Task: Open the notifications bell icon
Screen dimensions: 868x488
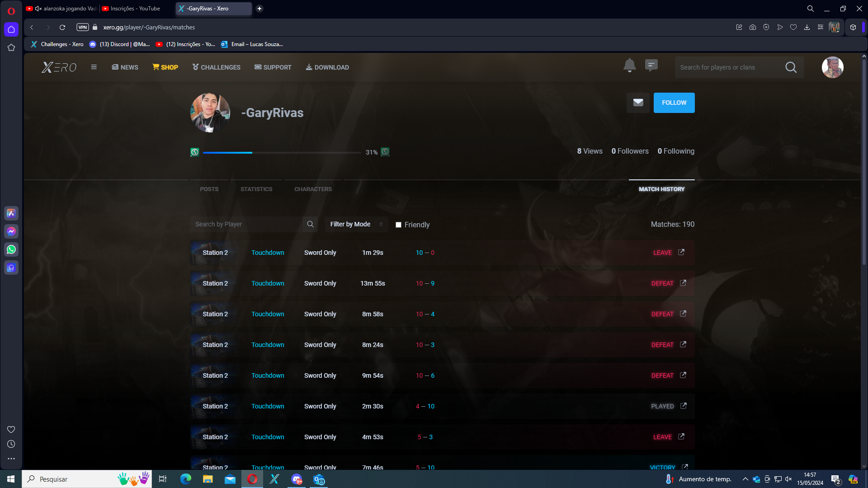Action: coord(629,66)
